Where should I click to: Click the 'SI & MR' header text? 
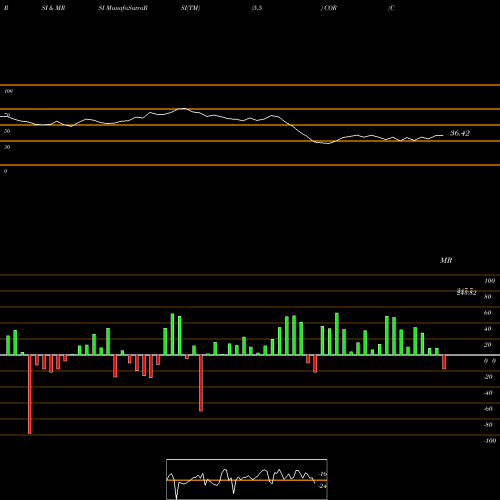click(53, 8)
